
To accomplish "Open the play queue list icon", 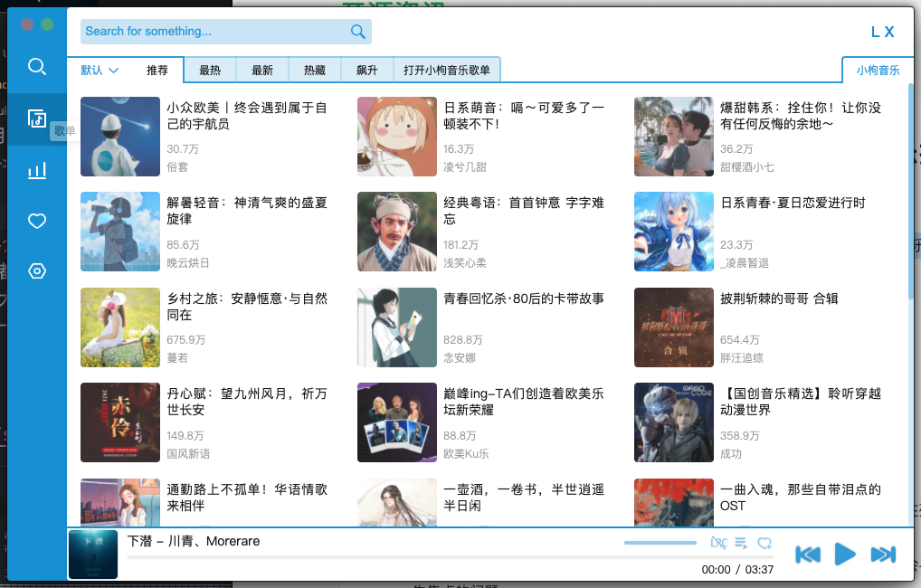I will pos(741,543).
